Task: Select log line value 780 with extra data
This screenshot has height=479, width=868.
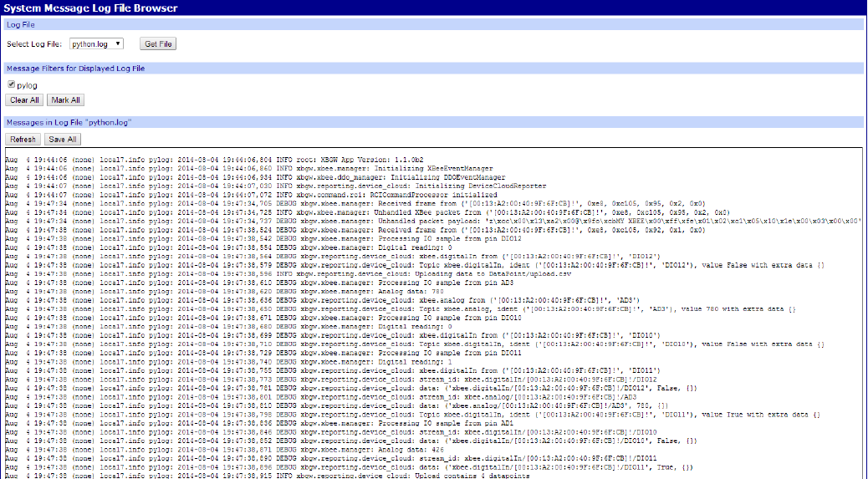Action: pos(401,309)
